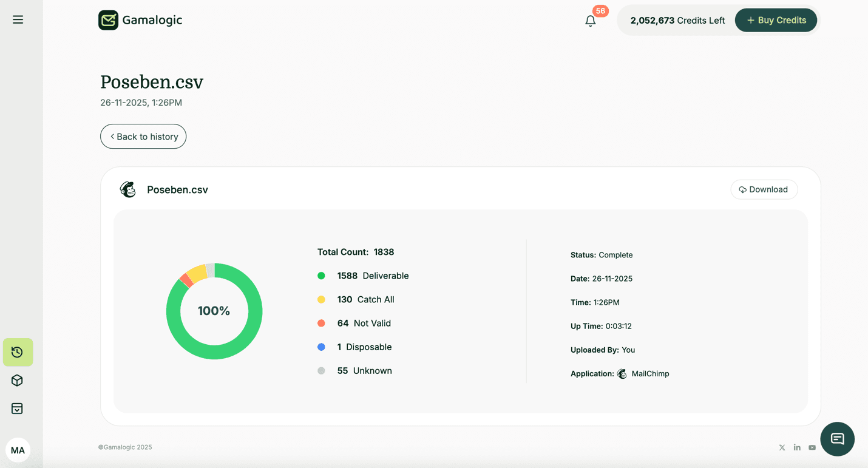Viewport: 868px width, 468px height.
Task: Click the Application MailChimp icon
Action: click(622, 373)
